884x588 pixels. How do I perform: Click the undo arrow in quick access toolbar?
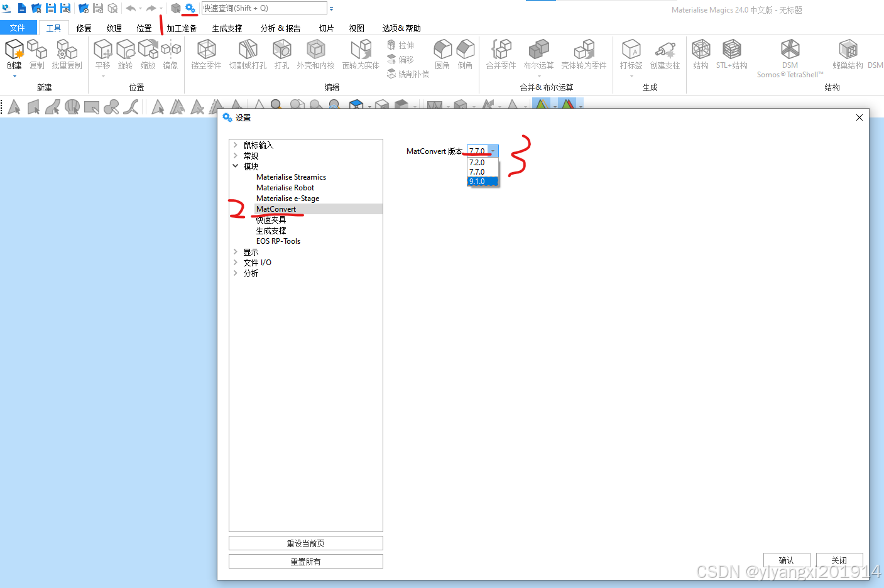(x=131, y=8)
